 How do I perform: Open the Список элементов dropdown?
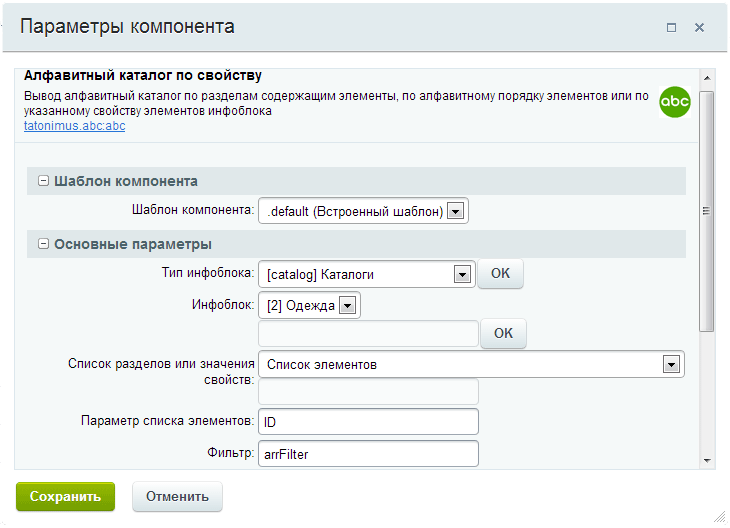pyautogui.click(x=671, y=365)
